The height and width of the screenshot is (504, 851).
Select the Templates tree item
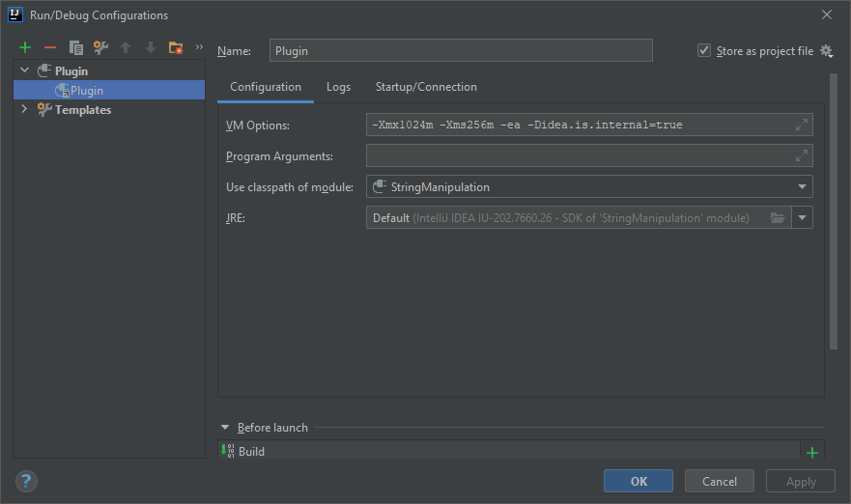tap(109, 110)
